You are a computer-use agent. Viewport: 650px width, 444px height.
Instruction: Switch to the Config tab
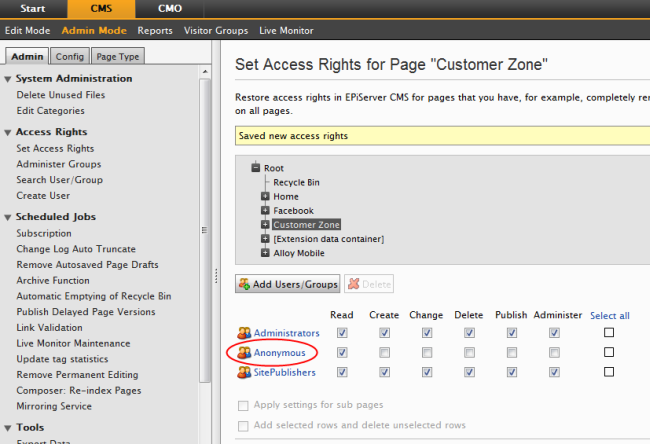coord(70,57)
